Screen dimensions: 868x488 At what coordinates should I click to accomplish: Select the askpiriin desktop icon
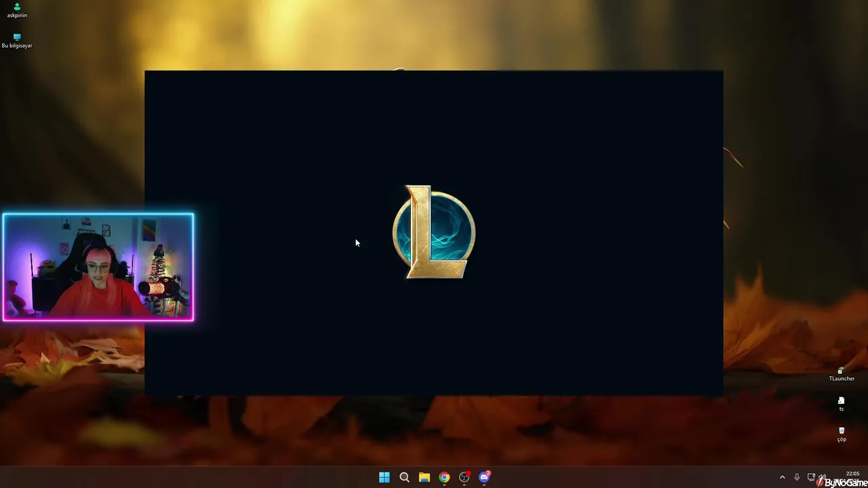(17, 10)
